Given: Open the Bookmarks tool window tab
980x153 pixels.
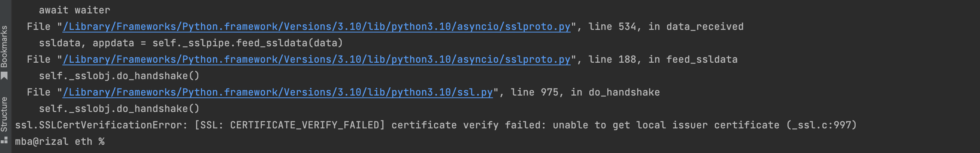Looking at the screenshot, I should 4,46.
